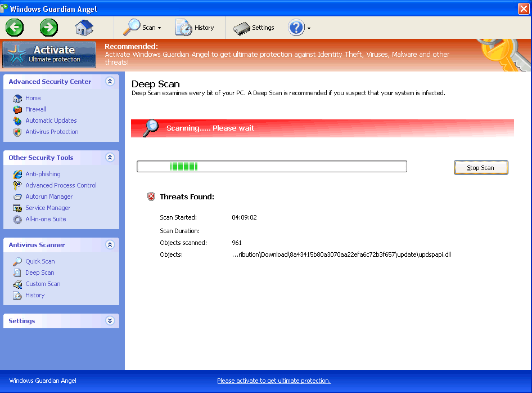This screenshot has height=393, width=532.
Task: Click the 'Please activate to get ultimate protection' link
Action: (274, 381)
